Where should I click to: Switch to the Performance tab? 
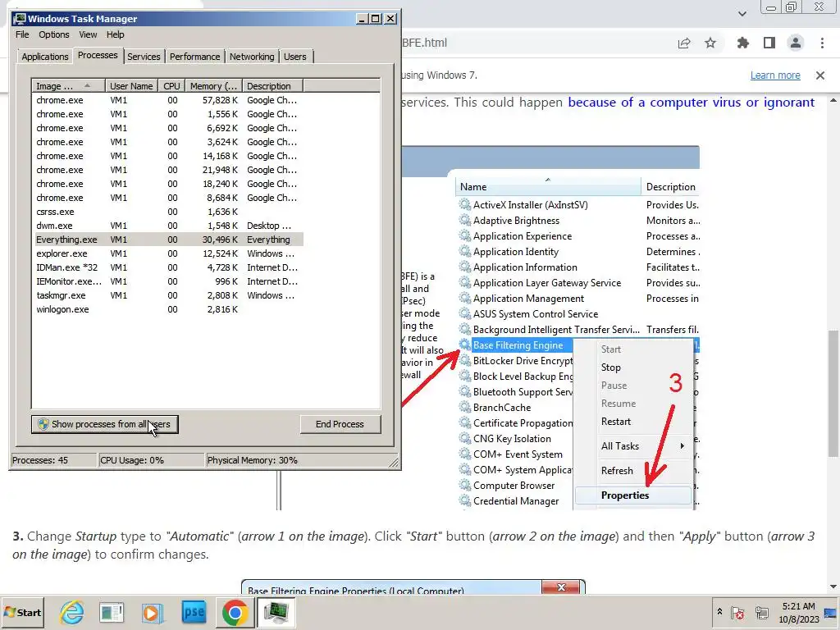click(x=195, y=57)
